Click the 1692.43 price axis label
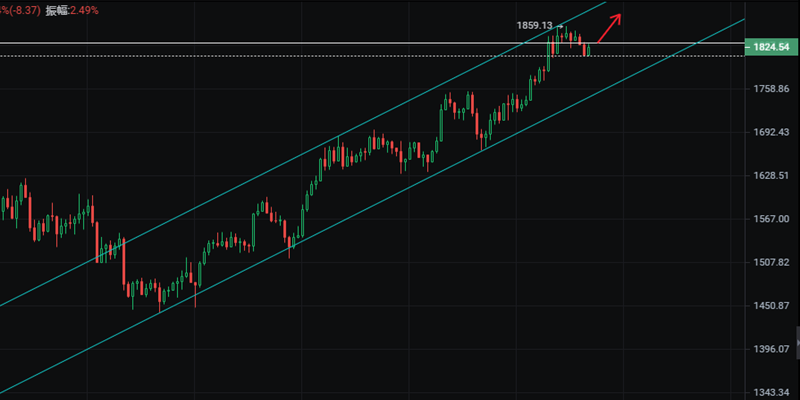This screenshot has height=400, width=800. point(771,133)
